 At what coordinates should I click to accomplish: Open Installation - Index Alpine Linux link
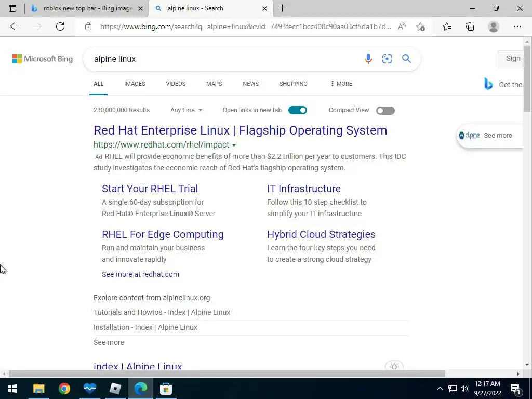coord(145,327)
